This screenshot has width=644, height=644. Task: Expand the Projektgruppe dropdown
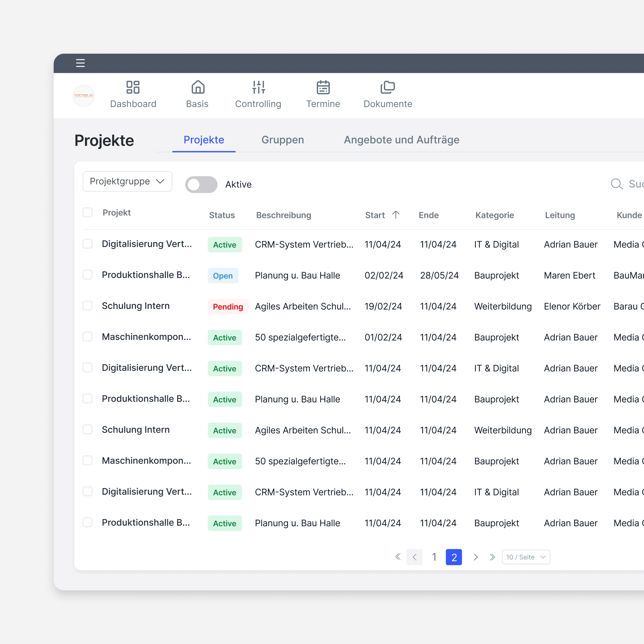[127, 181]
